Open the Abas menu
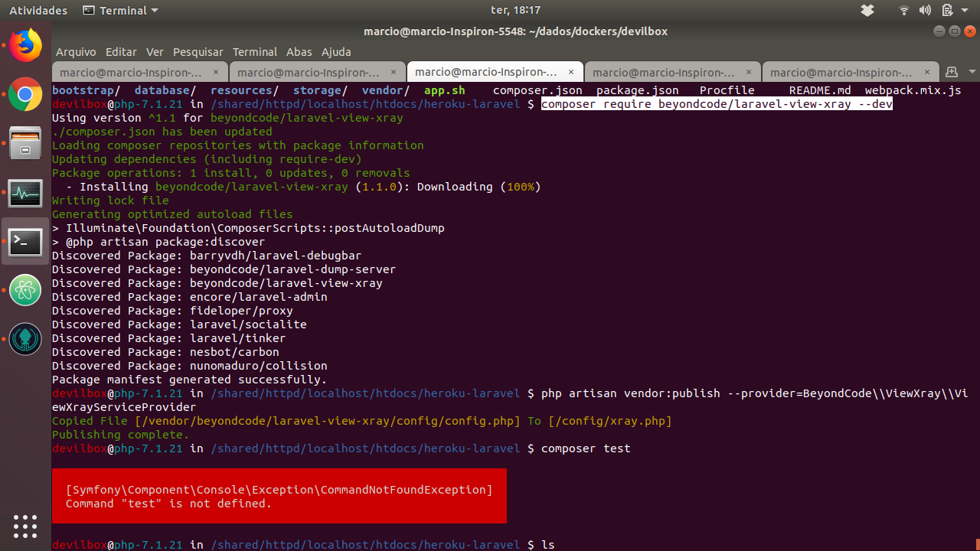Image resolution: width=980 pixels, height=551 pixels. 299,52
